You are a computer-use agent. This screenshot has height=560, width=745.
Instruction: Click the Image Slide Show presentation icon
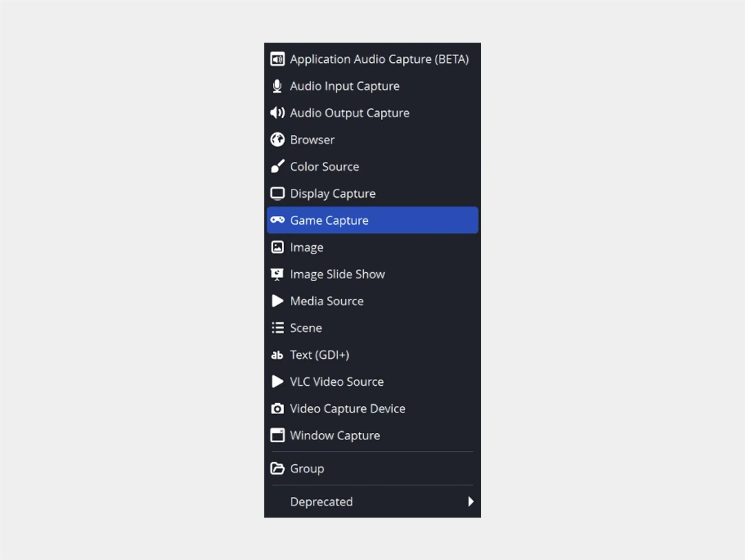pos(277,274)
